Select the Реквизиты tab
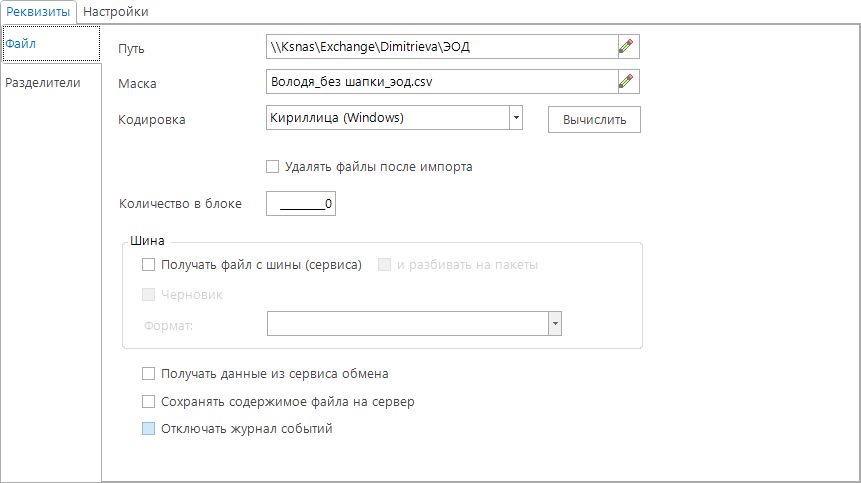 [x=38, y=12]
